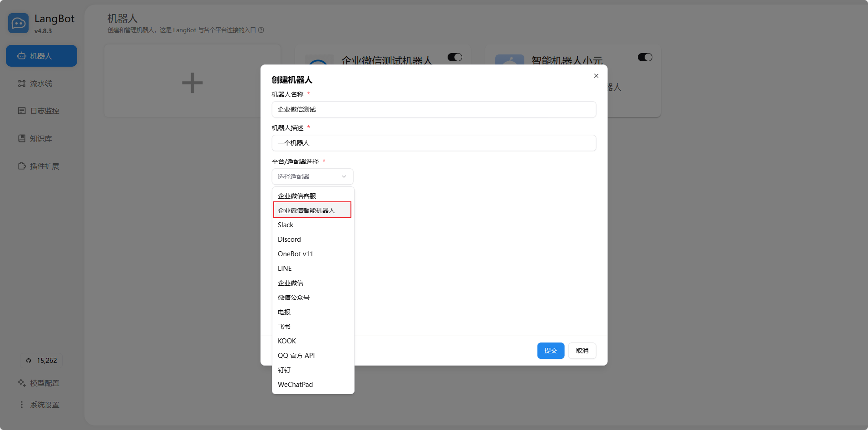This screenshot has height=430, width=868.
Task: Select Slack from the adapter list
Action: 313,225
